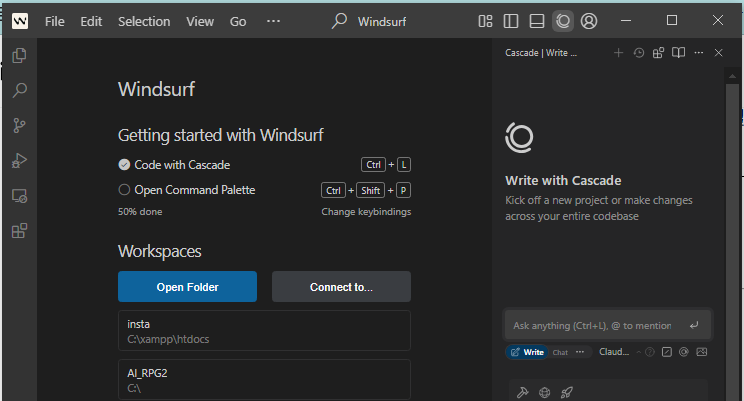This screenshot has width=744, height=401.
Task: Click the hammer tools icon in Cascade
Action: [522, 392]
